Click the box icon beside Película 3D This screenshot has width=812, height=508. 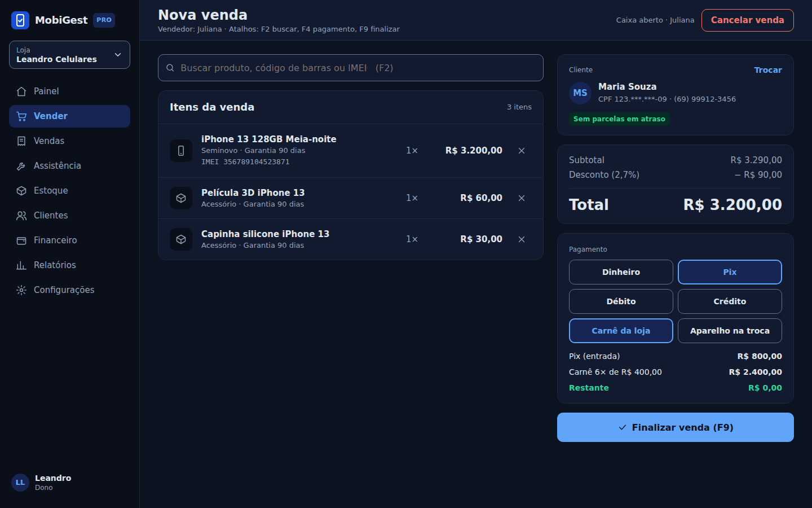(181, 198)
